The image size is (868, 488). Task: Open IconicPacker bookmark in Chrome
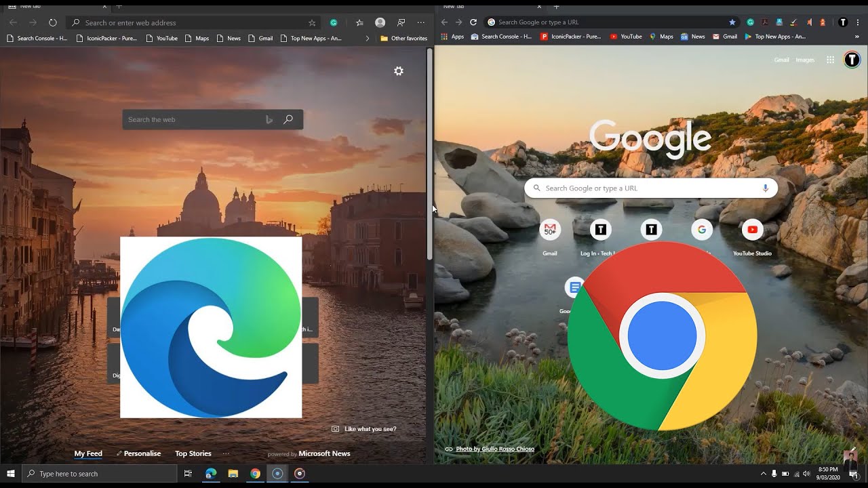[570, 37]
